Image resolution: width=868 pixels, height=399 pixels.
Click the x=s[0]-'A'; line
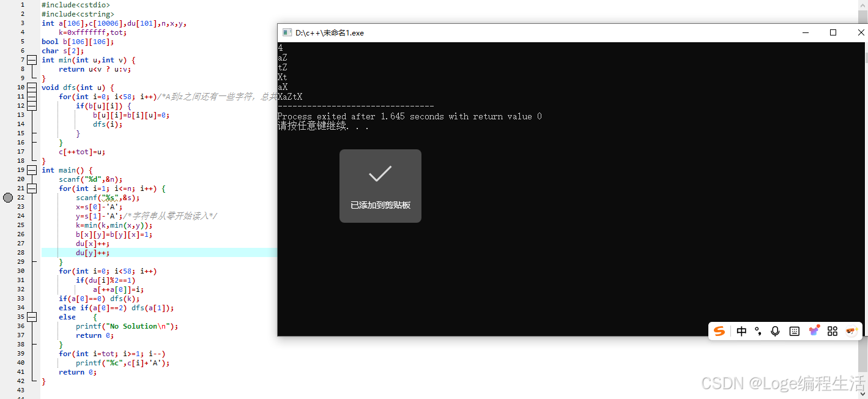(99, 207)
